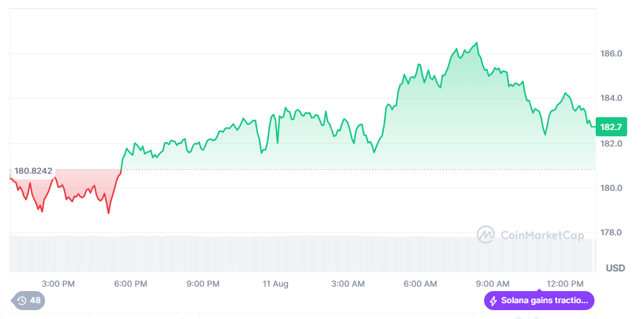Screen dimensions: 644x319
Task: Select the 6:00 PM time axis marker
Action: pyautogui.click(x=131, y=283)
